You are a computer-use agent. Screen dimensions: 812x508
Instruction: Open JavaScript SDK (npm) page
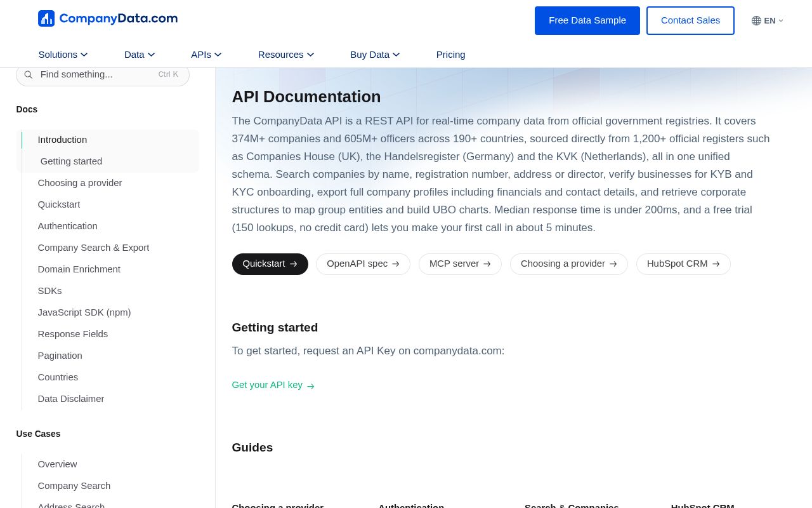pos(84,312)
